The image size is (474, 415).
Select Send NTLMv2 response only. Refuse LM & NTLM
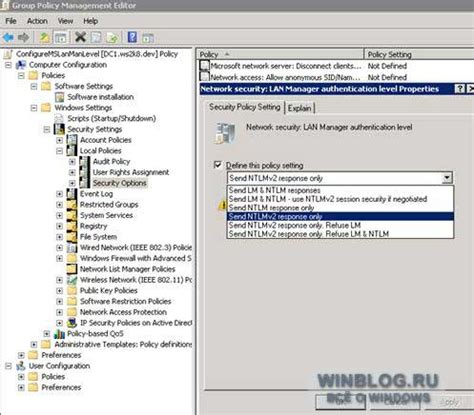coord(309,234)
